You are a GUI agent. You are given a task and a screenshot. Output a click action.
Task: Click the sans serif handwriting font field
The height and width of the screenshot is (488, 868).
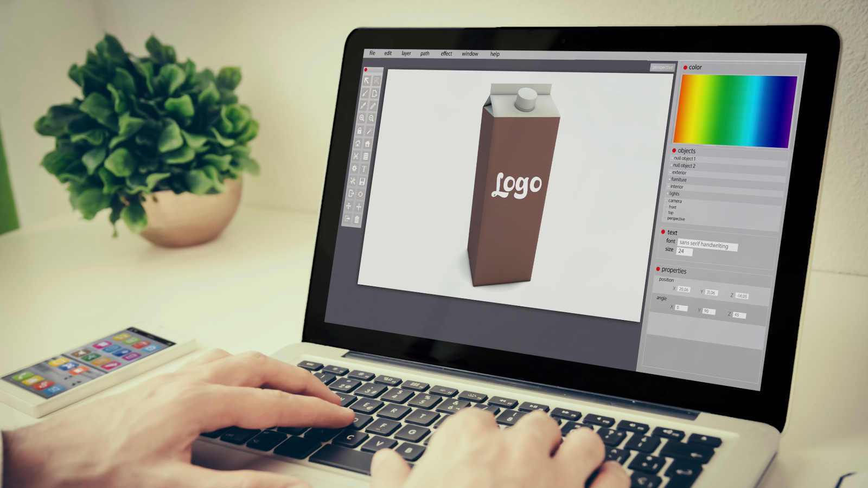point(707,245)
